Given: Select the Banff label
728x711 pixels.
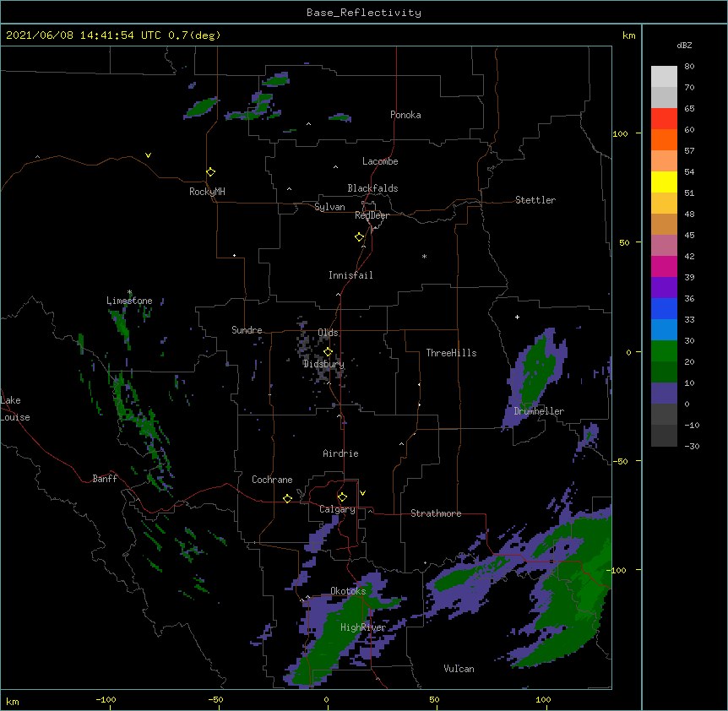Looking at the screenshot, I should pyautogui.click(x=105, y=479).
